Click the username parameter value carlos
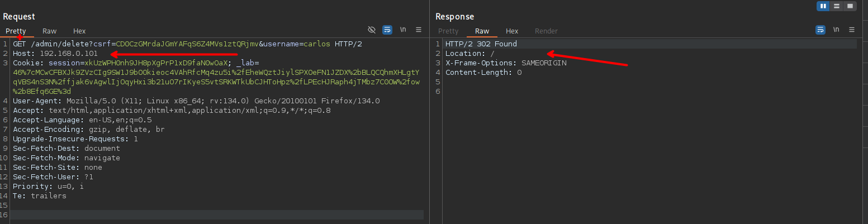Image resolution: width=868 pixels, height=224 pixels. coord(316,44)
